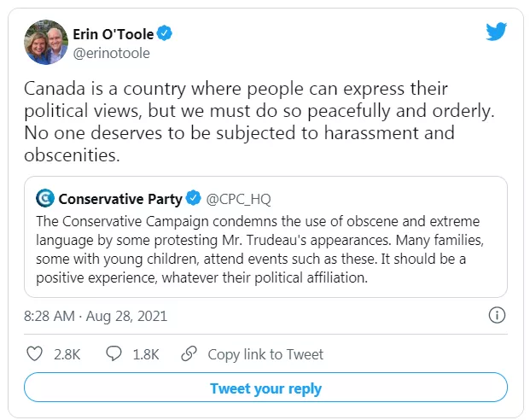Open the @CPC_HQ handle
Image resolution: width=530 pixels, height=420 pixels.
click(x=239, y=199)
